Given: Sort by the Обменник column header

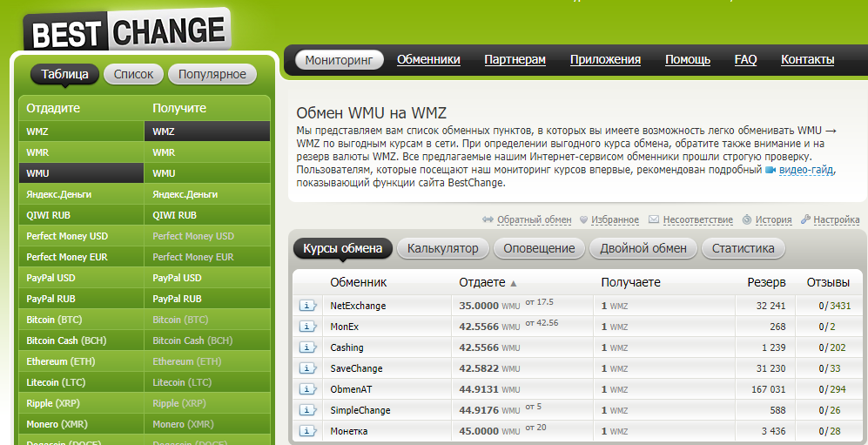Looking at the screenshot, I should tap(358, 283).
